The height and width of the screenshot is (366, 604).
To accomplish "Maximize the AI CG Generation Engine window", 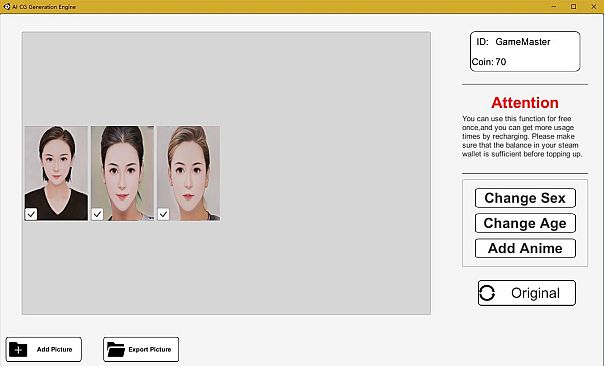I will (x=574, y=7).
